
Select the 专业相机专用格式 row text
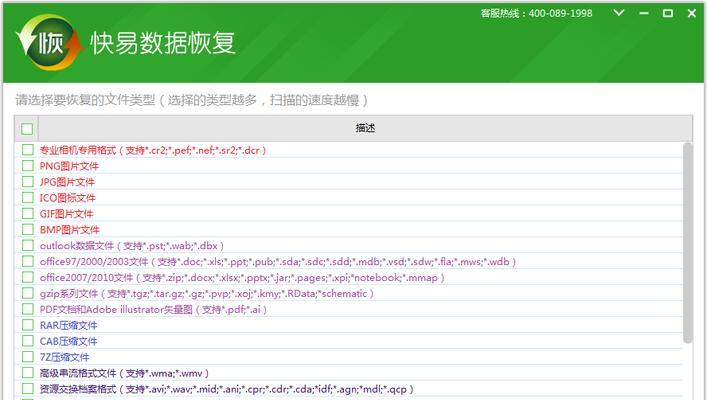coord(153,150)
